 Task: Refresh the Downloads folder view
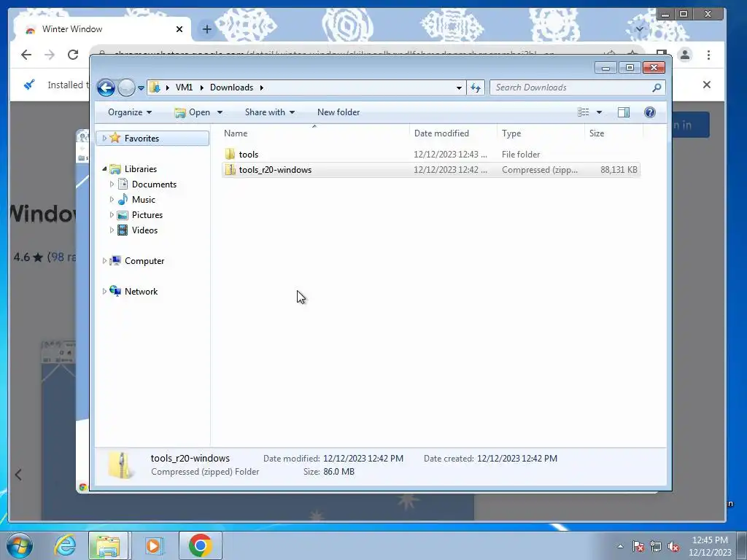pyautogui.click(x=476, y=87)
